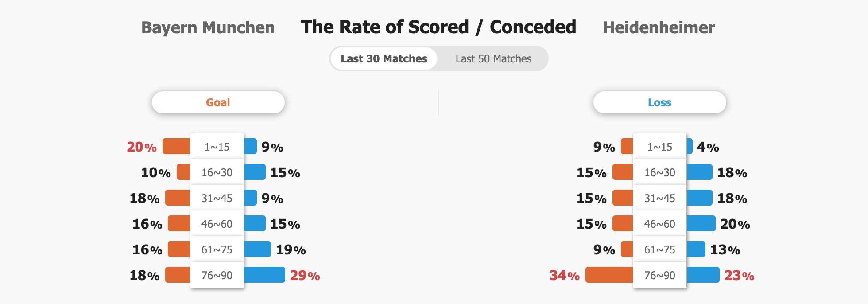Viewport: 868px width, 304px height.
Task: Select the 46~60 interval under Loss
Action: tap(660, 224)
